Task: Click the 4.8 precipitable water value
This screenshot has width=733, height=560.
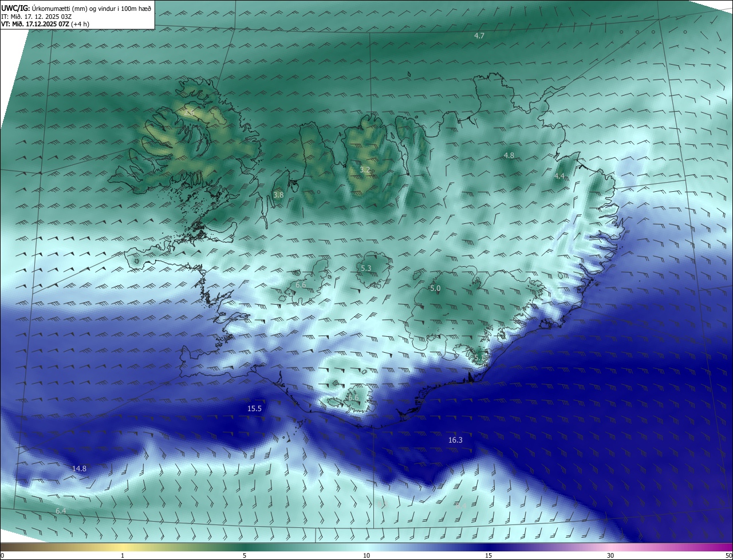Action: click(509, 156)
